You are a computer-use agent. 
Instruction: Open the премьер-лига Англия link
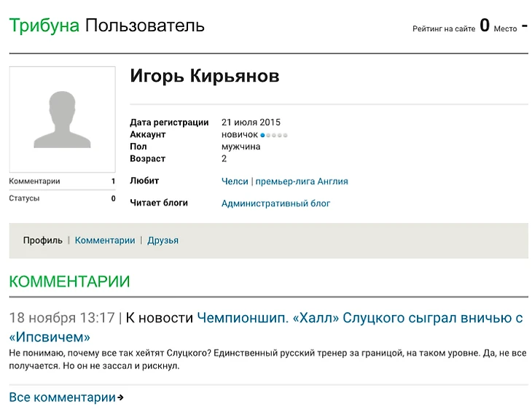click(x=302, y=182)
